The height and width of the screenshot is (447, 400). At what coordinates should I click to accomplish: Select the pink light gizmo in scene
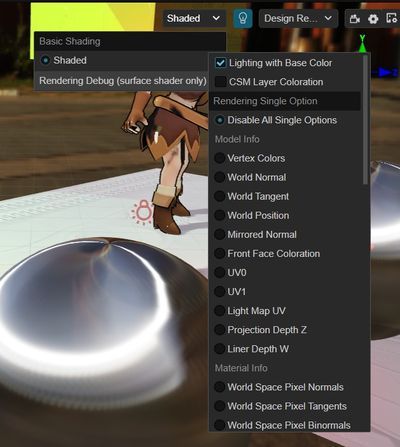click(143, 211)
